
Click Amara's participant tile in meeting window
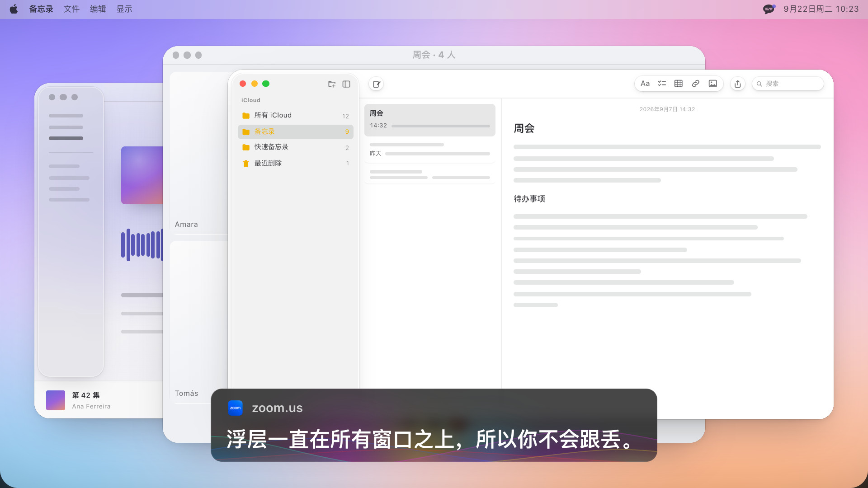click(199, 154)
